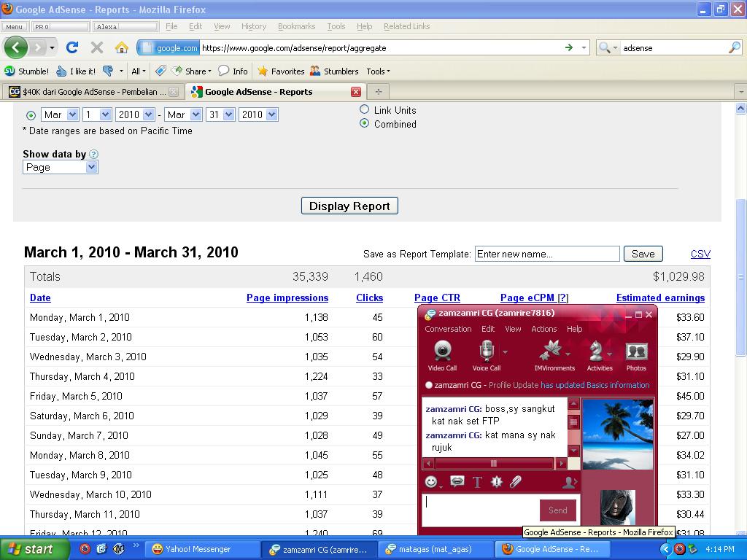The image size is (747, 560).
Task: Click the 'I like it!' thumbs-up icon
Action: 61,71
